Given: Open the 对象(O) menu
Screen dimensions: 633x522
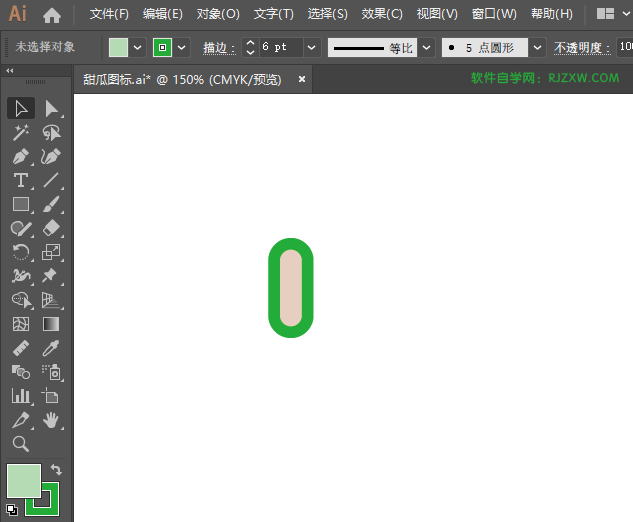Looking at the screenshot, I should [218, 14].
